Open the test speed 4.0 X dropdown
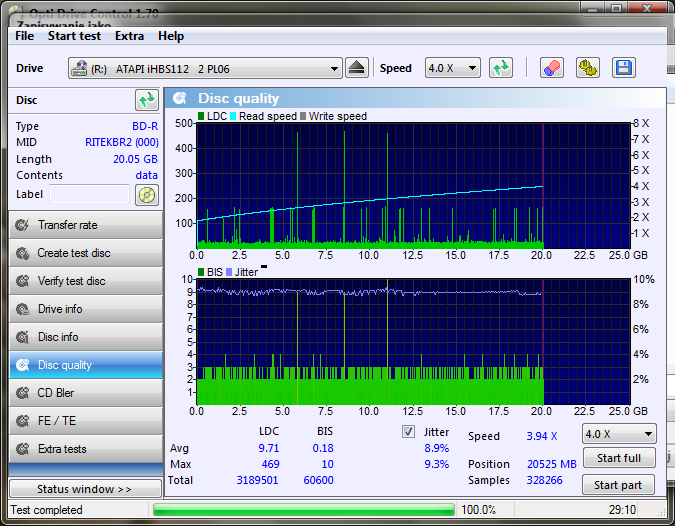This screenshot has height=526, width=675. (619, 434)
